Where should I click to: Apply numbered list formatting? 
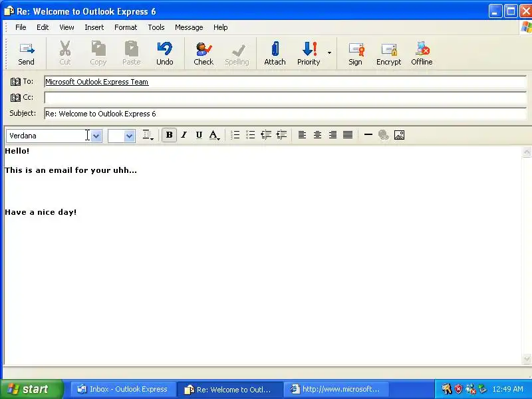pyautogui.click(x=235, y=135)
